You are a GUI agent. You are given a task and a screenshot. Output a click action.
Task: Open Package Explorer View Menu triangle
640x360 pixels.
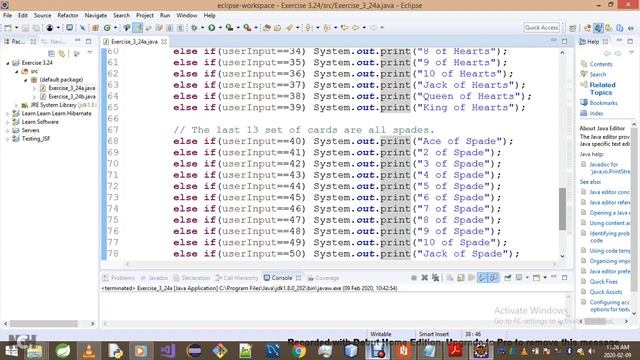90,53
